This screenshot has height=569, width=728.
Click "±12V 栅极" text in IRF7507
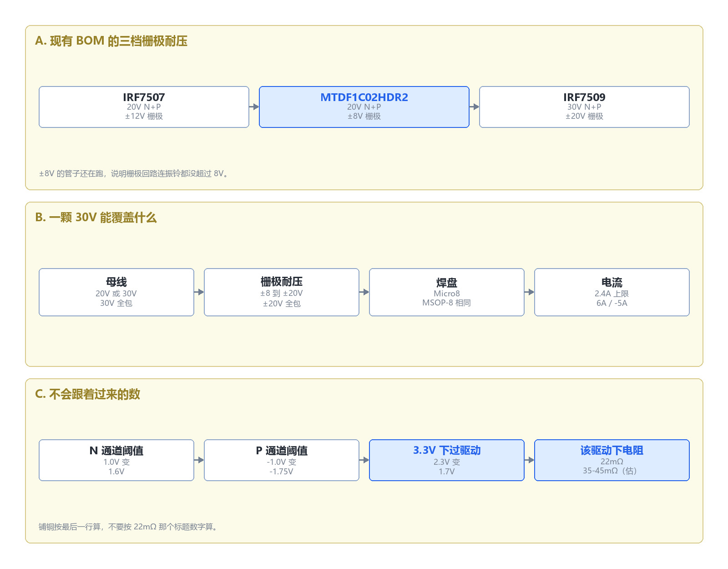pyautogui.click(x=144, y=116)
